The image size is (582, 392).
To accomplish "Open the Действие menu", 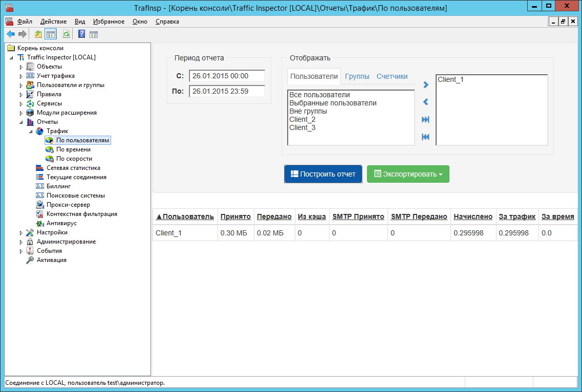I will tap(53, 21).
